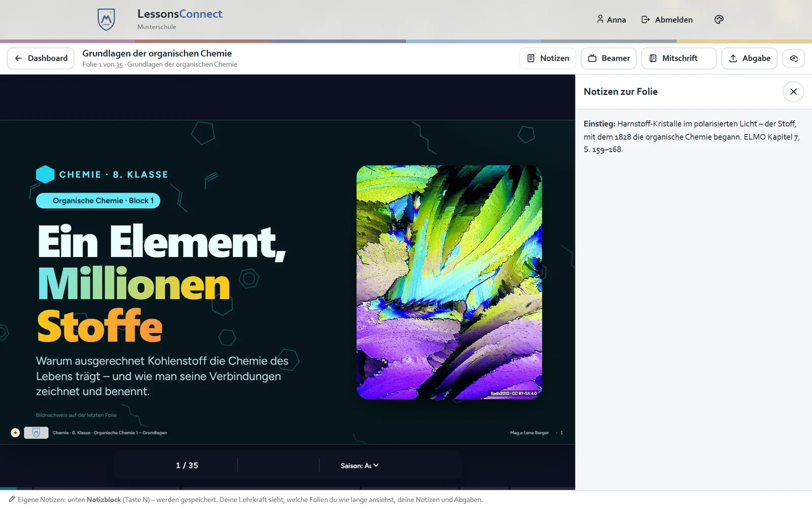Screen dimensions: 812x508
Task: Click the cyan hexagon next to CHEMIE · 8. KLASSE
Action: 45,174
